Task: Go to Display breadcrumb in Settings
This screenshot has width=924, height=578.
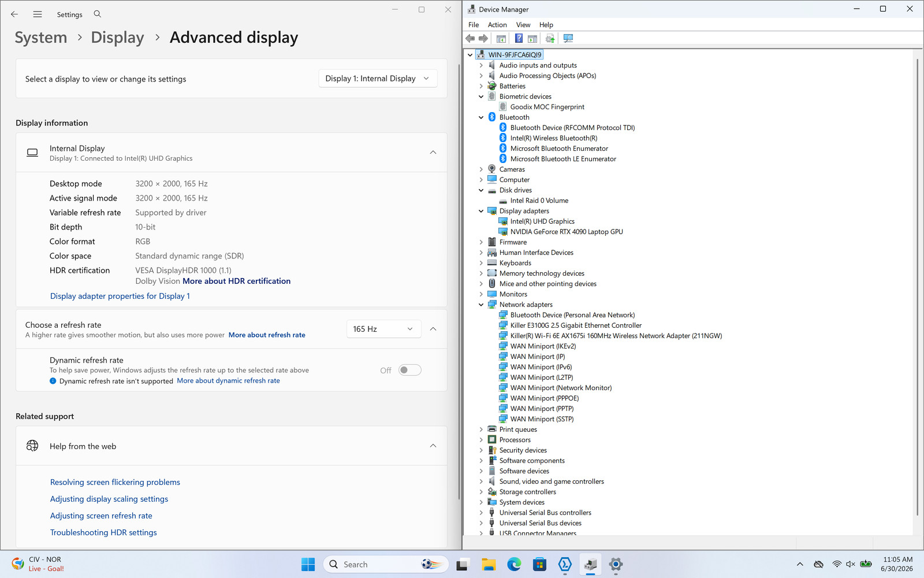Action: coord(118,38)
